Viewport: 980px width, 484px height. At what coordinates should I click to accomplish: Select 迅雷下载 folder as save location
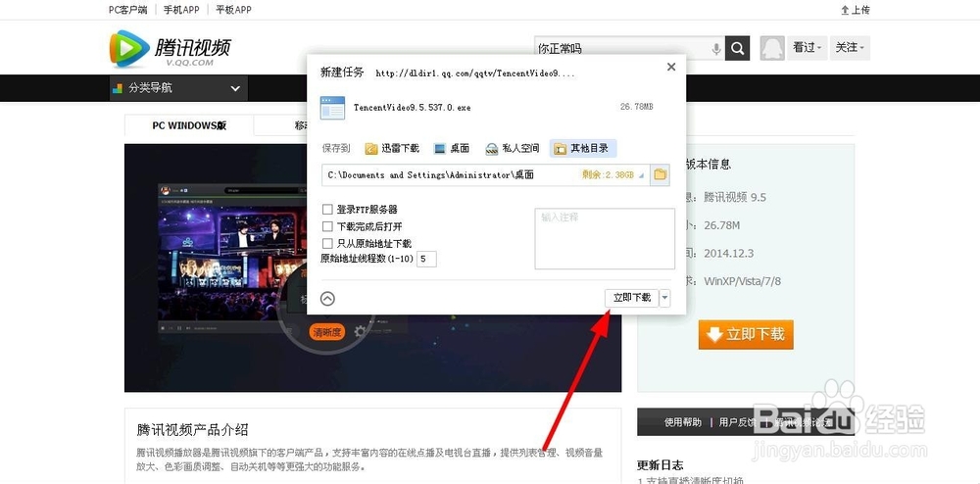pyautogui.click(x=392, y=149)
